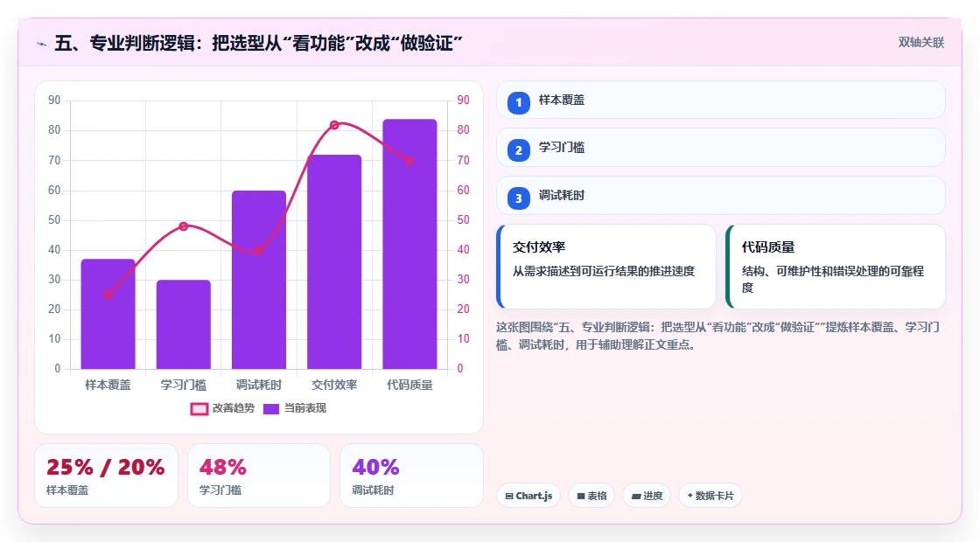Open the 交付效率 card
This screenshot has width=980, height=542.
(606, 267)
